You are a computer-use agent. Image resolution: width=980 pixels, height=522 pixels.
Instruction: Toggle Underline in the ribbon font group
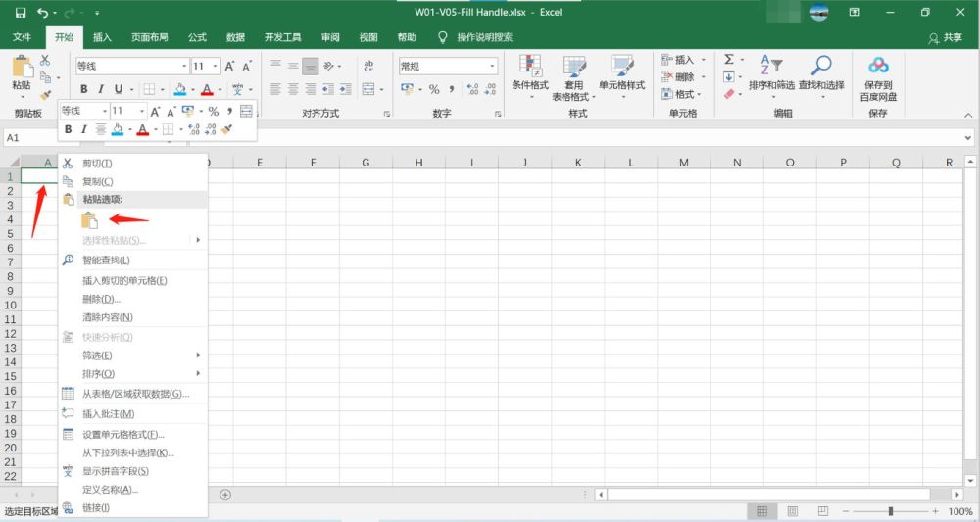(119, 89)
